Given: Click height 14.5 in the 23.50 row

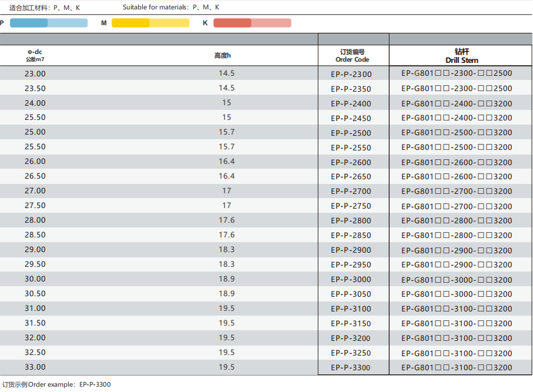Looking at the screenshot, I should coord(226,88).
